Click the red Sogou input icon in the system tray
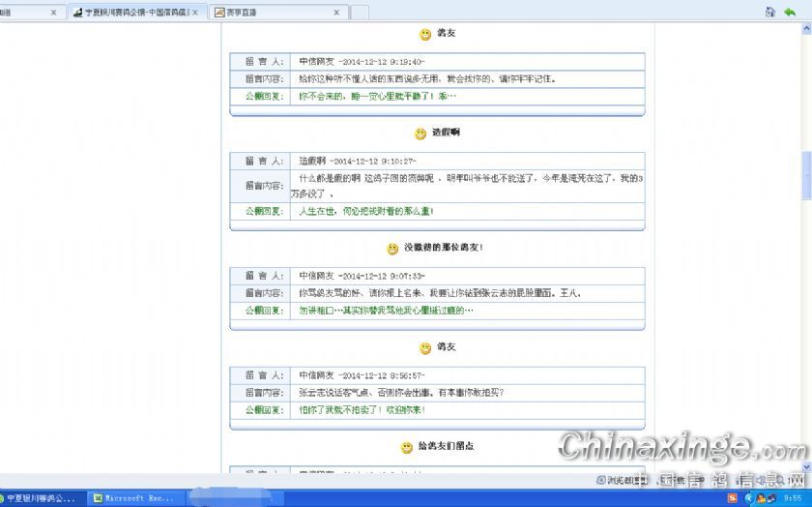Viewport: 812px width, 507px height. click(x=734, y=498)
